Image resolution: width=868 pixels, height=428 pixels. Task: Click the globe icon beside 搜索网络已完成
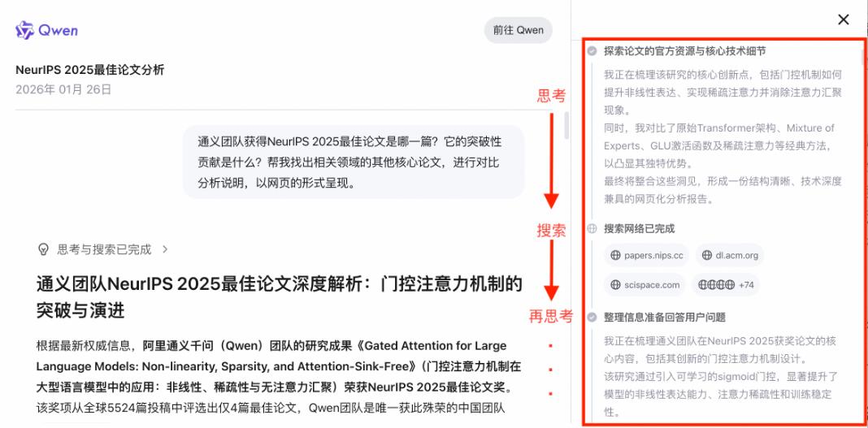click(592, 228)
